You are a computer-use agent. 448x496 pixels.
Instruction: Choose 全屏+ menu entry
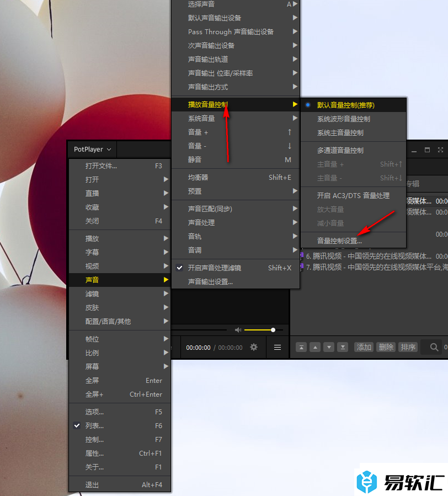(120, 394)
